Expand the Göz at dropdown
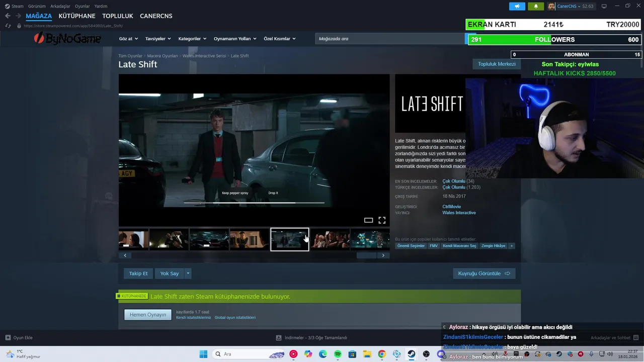Screen dimensions: 644x362 click(128, 39)
